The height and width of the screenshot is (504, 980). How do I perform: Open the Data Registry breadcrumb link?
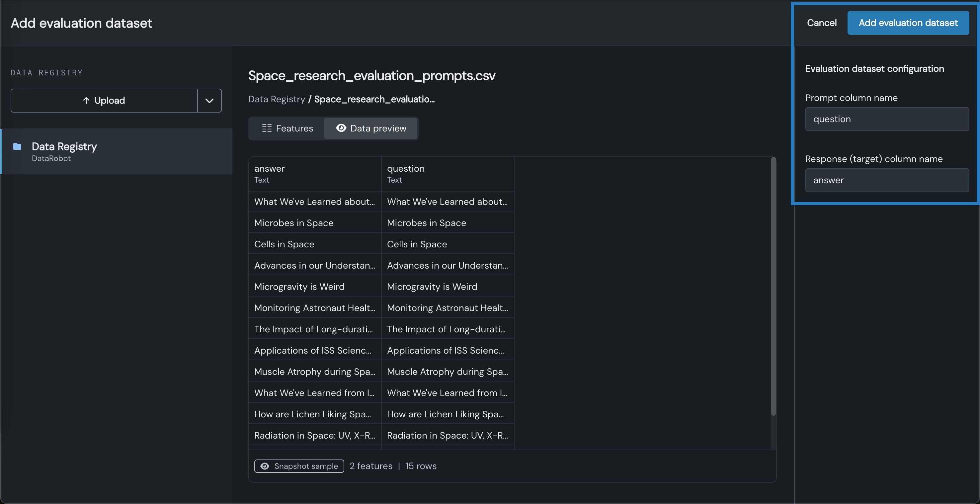pos(277,99)
